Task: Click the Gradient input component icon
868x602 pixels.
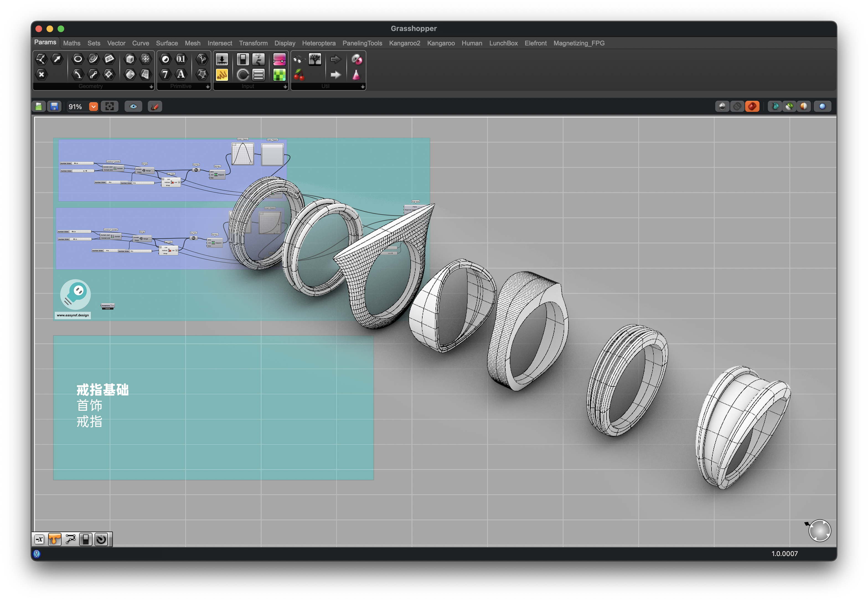Action: pos(279,59)
